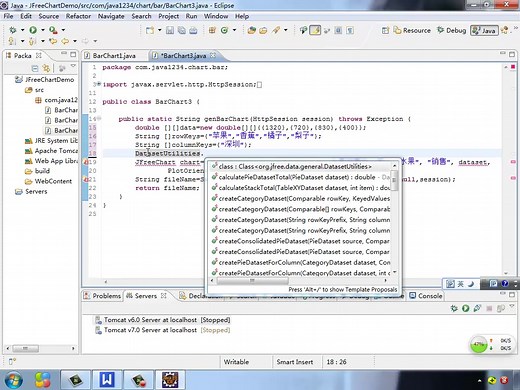Click the Save All toolbar icon
The height and width of the screenshot is (390, 520).
tap(182, 30)
